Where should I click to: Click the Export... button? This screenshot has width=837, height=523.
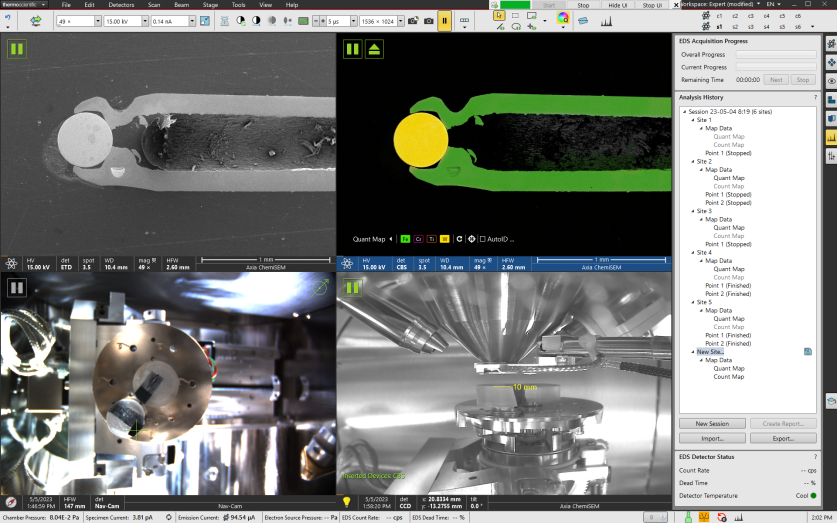pyautogui.click(x=783, y=438)
